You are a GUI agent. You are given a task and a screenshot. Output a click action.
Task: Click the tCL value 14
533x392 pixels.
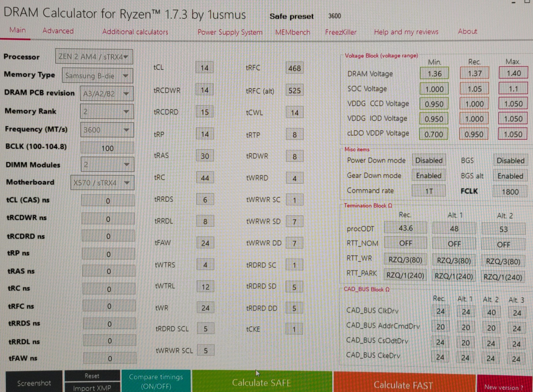[205, 68]
